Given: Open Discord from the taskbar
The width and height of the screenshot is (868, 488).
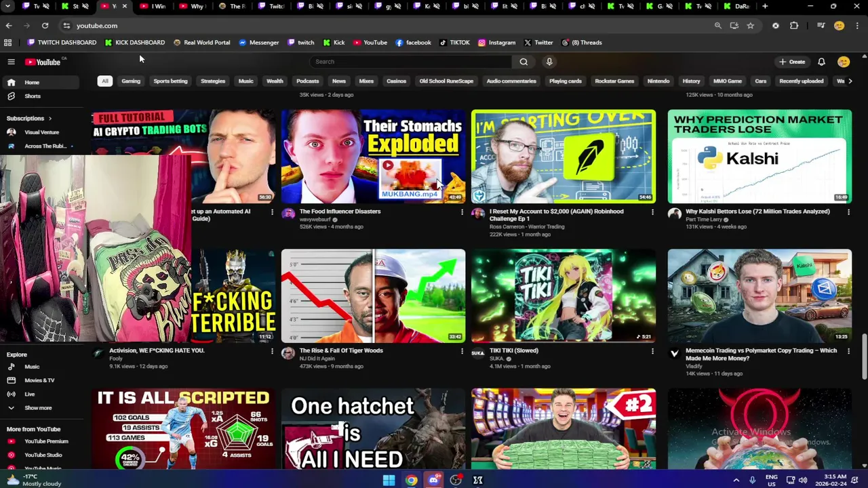Looking at the screenshot, I should point(433,481).
